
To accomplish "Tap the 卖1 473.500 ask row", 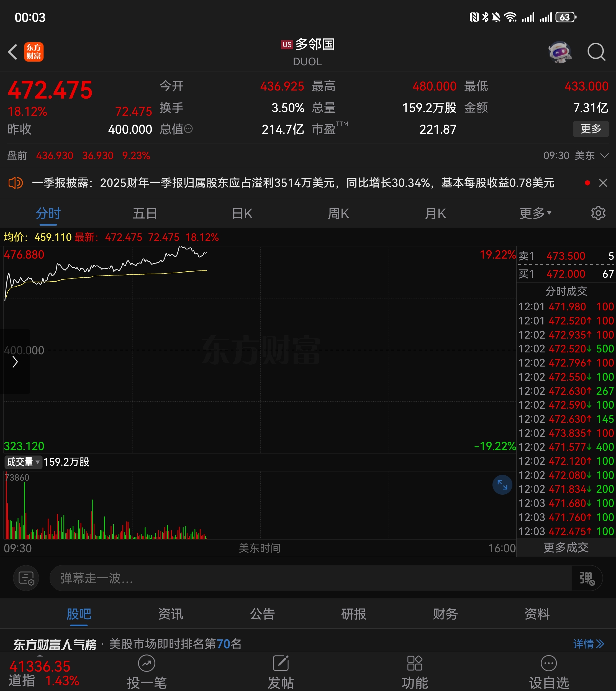I will point(566,256).
